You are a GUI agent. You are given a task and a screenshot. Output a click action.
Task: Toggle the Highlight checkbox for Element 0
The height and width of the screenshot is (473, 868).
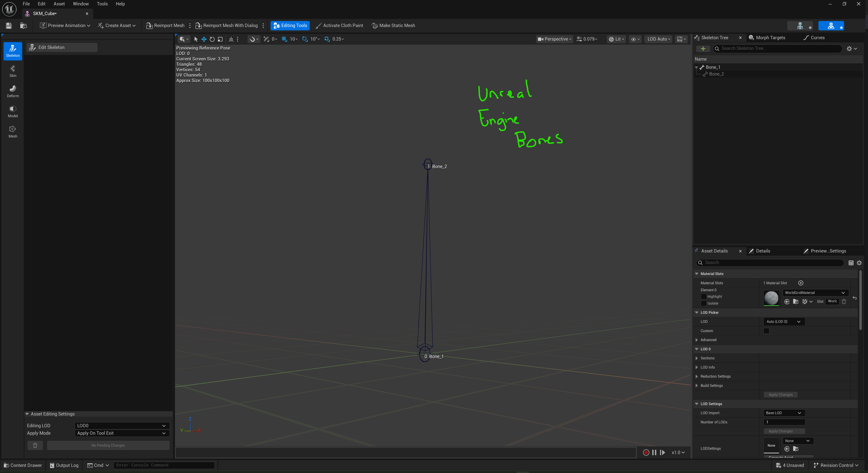(x=704, y=296)
